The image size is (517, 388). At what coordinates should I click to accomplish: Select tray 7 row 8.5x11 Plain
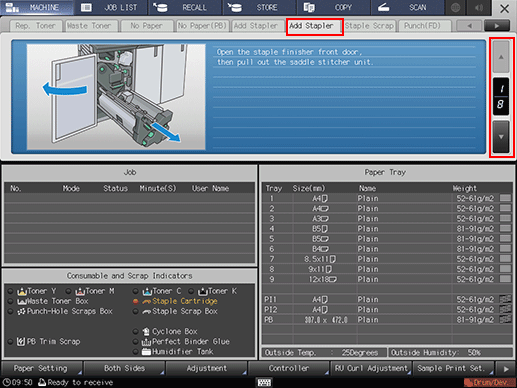(x=387, y=259)
